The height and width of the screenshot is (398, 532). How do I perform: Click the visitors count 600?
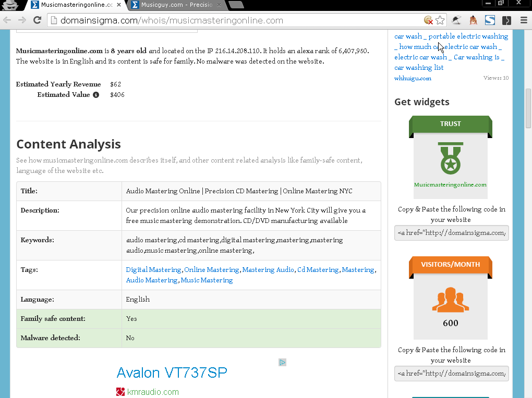[x=451, y=323]
